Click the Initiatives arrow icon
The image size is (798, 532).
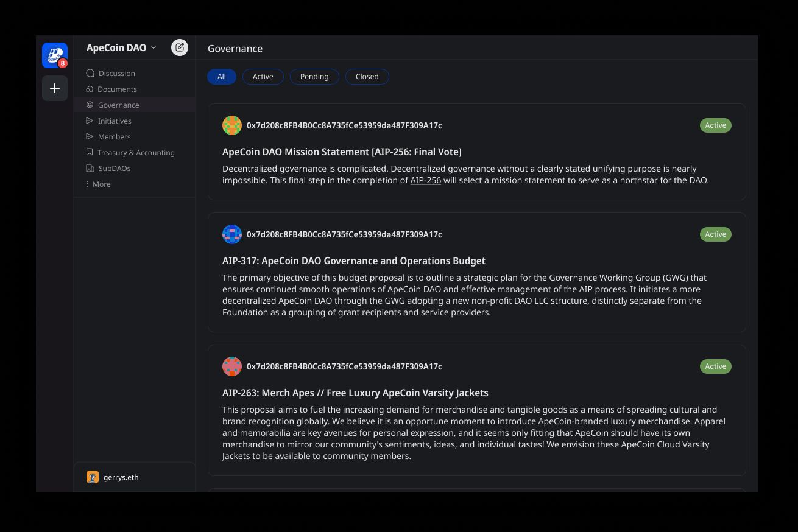(90, 121)
